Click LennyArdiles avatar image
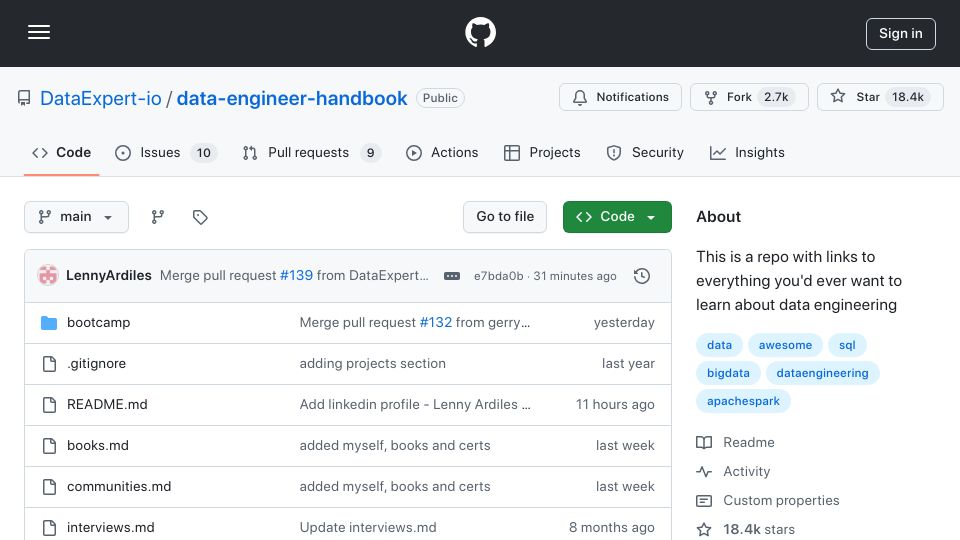Viewport: 960px width, 540px height. point(48,276)
